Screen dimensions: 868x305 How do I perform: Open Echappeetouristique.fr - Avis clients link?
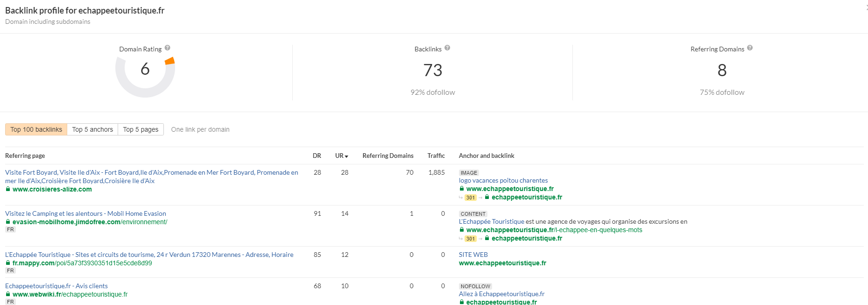pos(56,286)
